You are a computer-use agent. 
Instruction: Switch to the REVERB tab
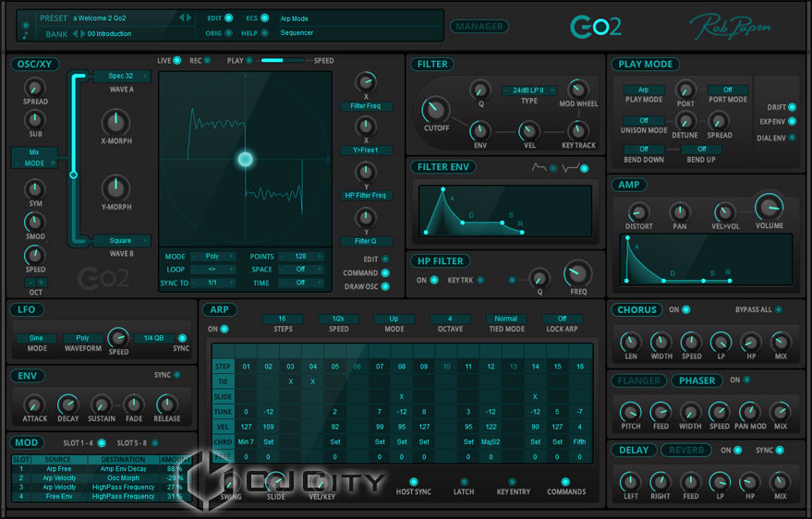(686, 450)
